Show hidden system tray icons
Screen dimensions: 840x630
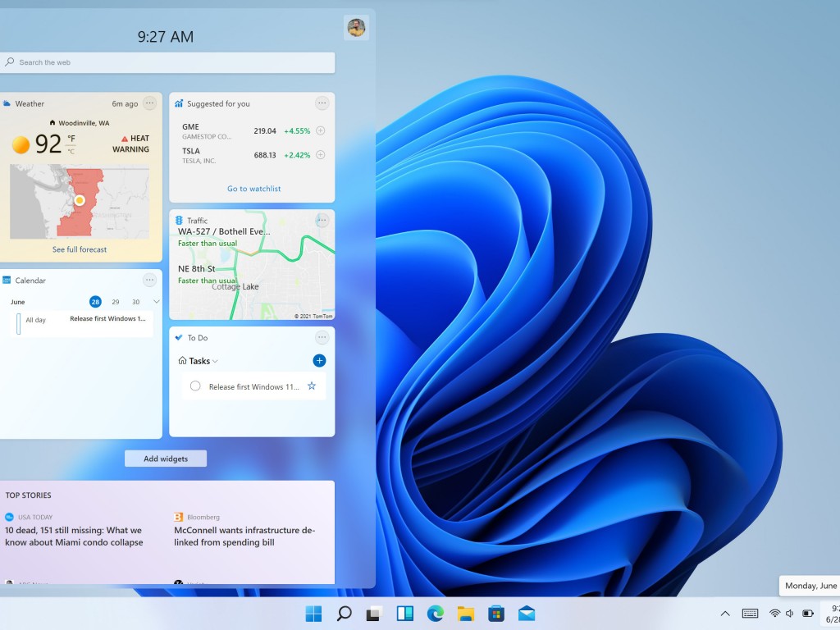pyautogui.click(x=725, y=614)
